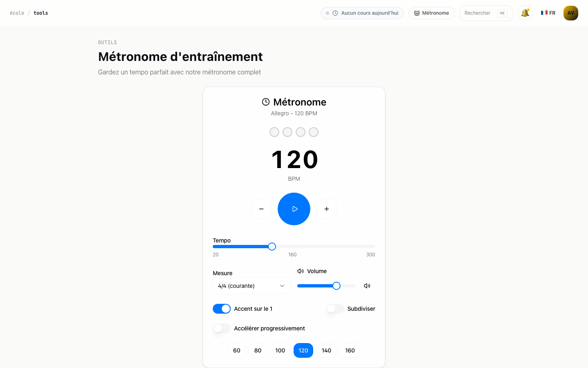This screenshot has width=588, height=368.
Task: Set tempo preset to 60
Action: coord(237,350)
